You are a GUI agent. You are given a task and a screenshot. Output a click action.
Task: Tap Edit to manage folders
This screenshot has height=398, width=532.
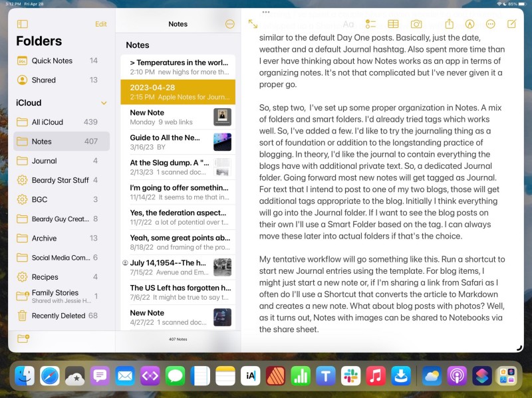click(x=100, y=24)
